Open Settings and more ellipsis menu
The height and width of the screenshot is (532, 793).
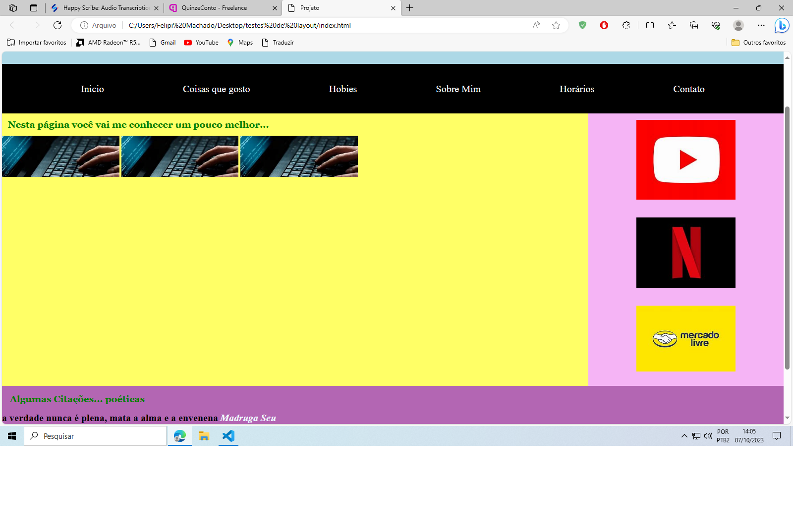[761, 25]
